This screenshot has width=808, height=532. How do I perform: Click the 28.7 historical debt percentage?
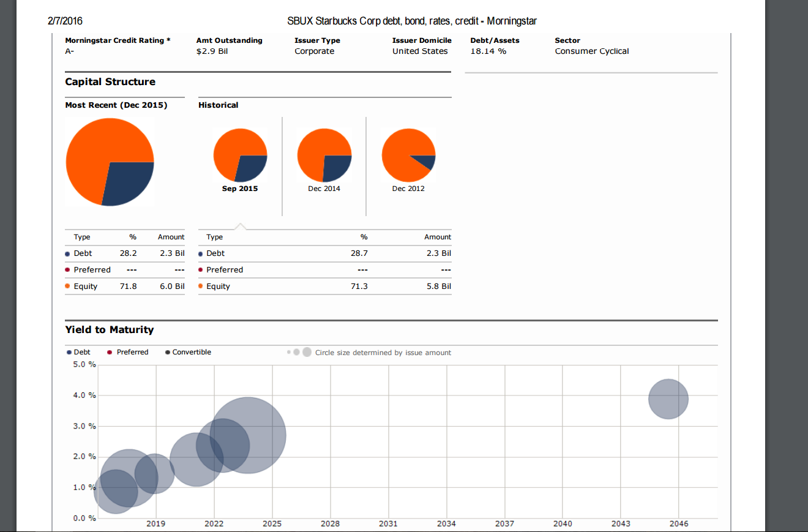coord(359,253)
